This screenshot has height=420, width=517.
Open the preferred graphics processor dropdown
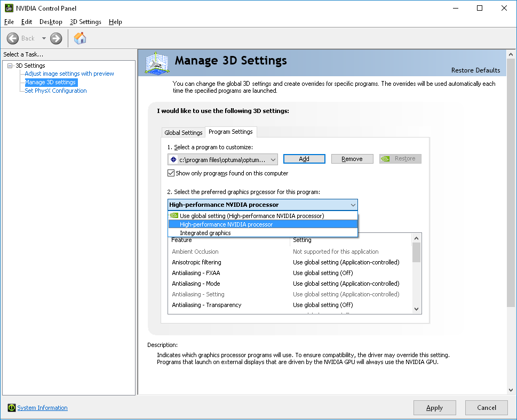(x=263, y=205)
